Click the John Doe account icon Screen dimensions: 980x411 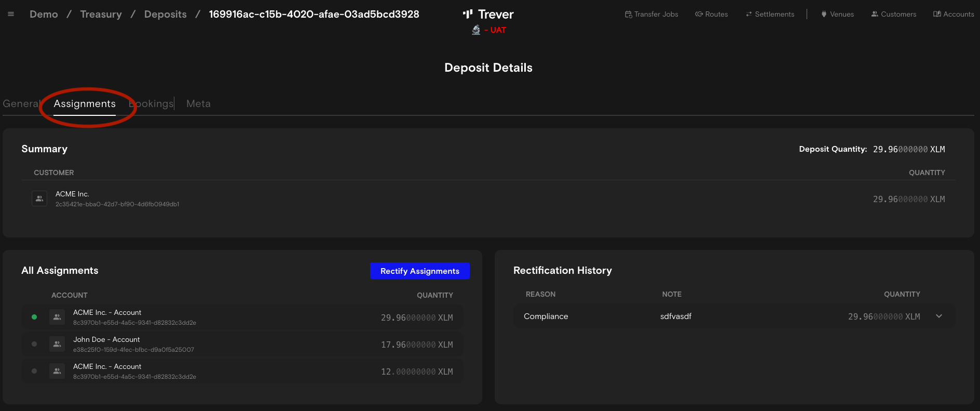click(x=57, y=344)
